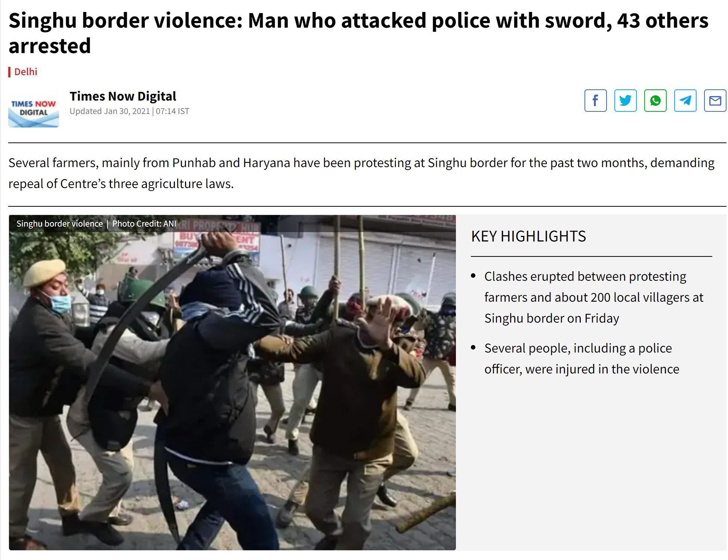Click the red bar beside Delhi
728x560 pixels.
[x=9, y=72]
